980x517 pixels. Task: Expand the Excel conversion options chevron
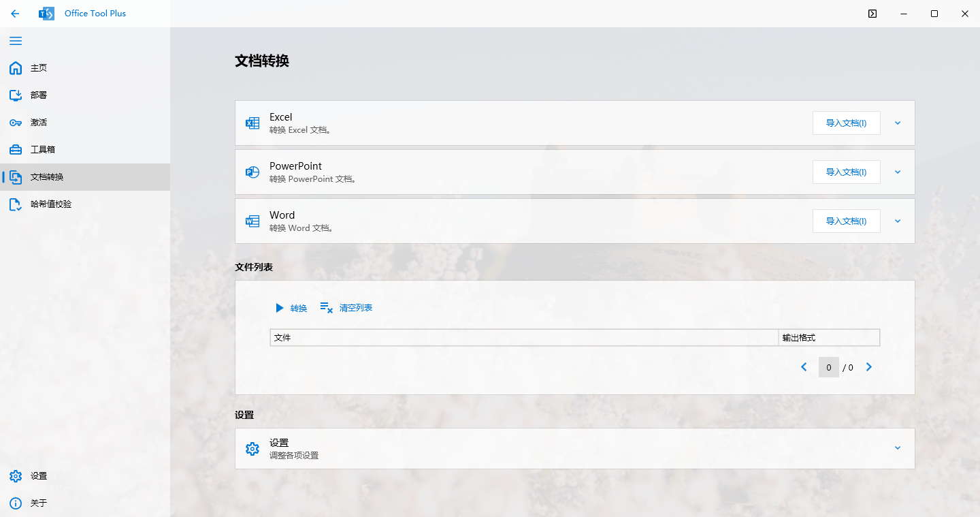[x=898, y=123]
